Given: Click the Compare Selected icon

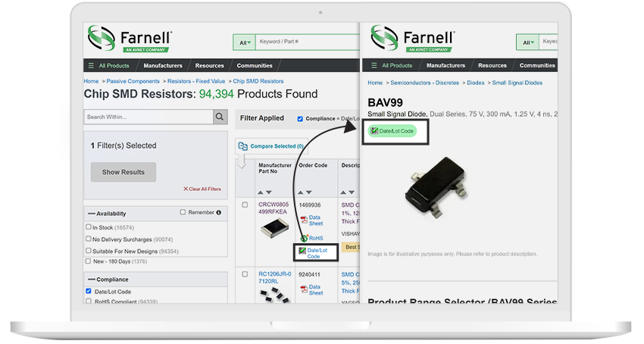Looking at the screenshot, I should pos(243,145).
